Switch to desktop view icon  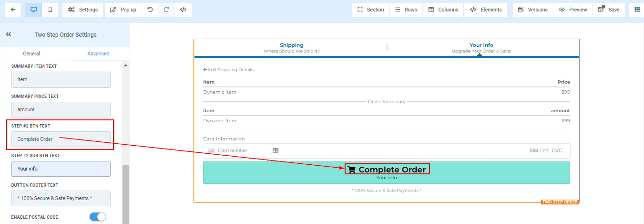(33, 10)
